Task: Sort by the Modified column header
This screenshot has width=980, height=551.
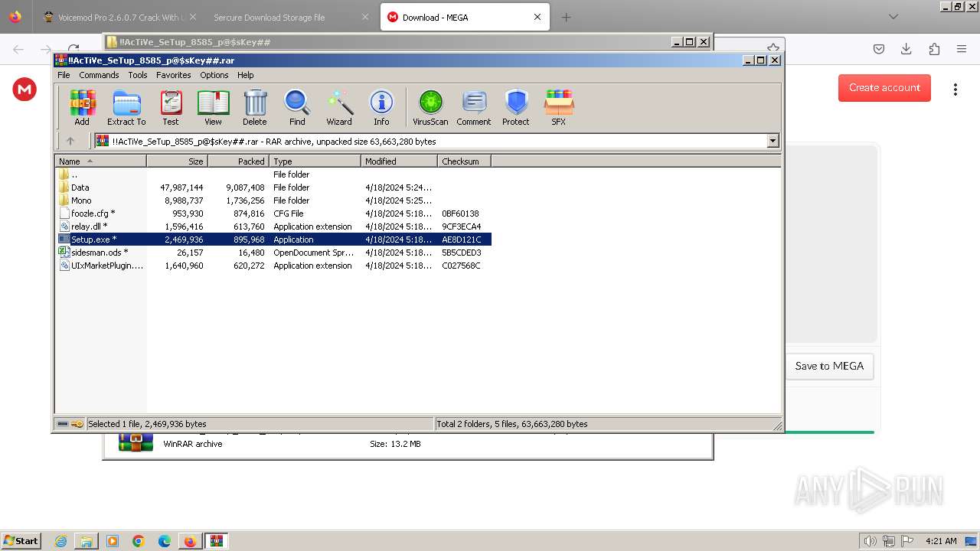Action: (x=399, y=161)
